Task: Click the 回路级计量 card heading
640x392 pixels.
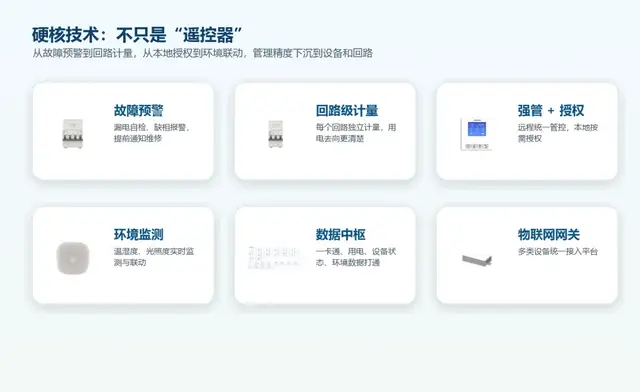Action: click(347, 110)
